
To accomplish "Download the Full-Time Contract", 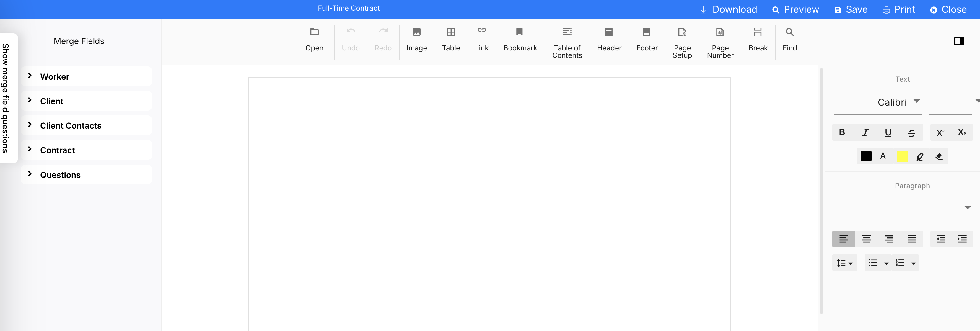I will coord(729,9).
